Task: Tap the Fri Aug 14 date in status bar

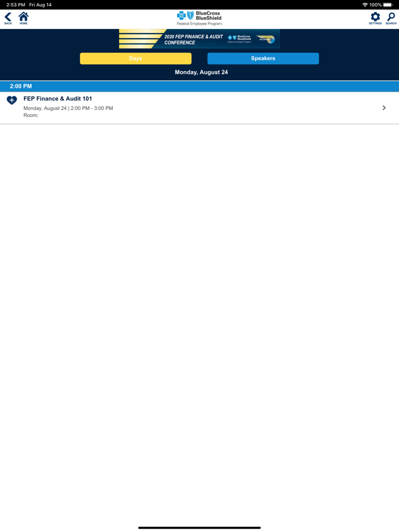Action: (40, 5)
